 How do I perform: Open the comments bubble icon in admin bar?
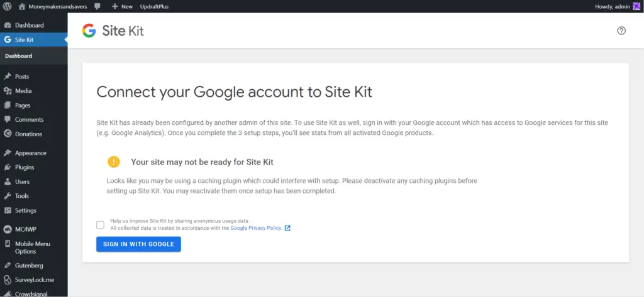point(97,6)
